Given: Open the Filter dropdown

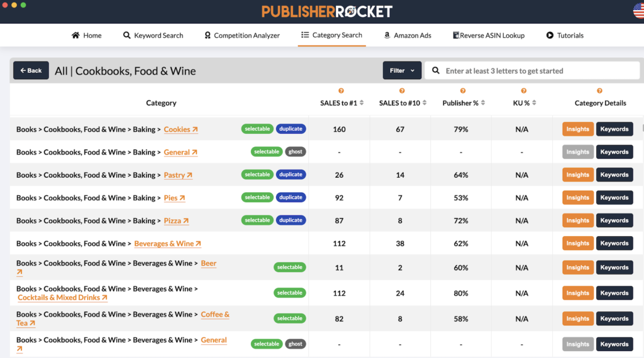Looking at the screenshot, I should (x=402, y=70).
